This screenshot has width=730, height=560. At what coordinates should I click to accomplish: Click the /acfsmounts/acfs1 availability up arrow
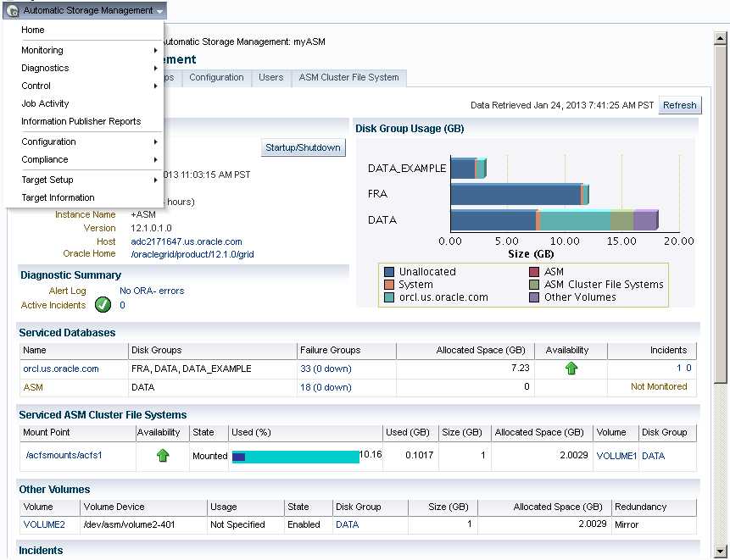coord(163,455)
